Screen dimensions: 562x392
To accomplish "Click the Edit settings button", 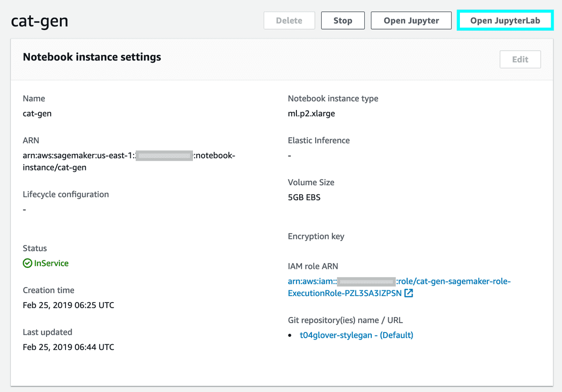I will click(x=520, y=59).
